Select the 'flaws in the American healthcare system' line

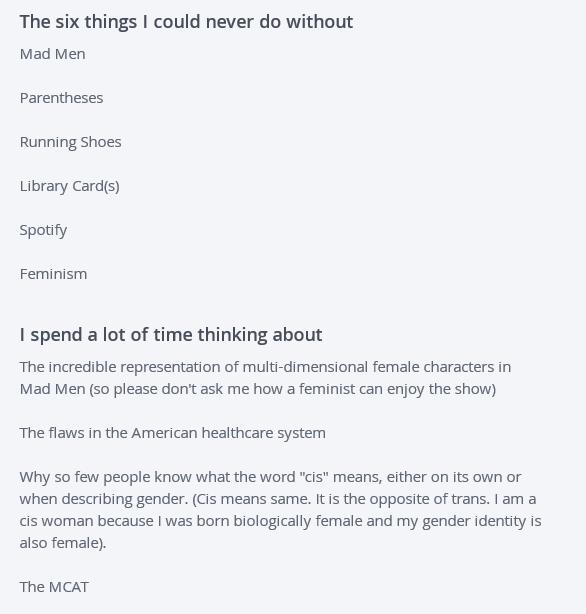(173, 433)
